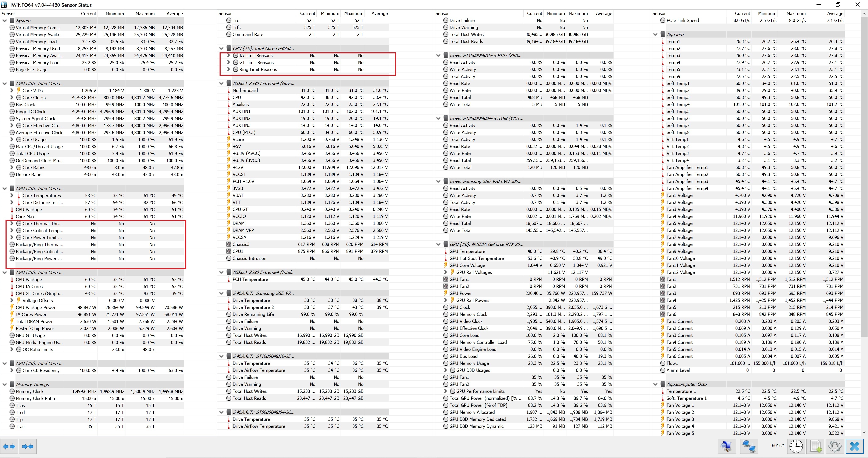Click the shrink columns inward arrows button
This screenshot has height=458, width=868.
click(x=28, y=447)
